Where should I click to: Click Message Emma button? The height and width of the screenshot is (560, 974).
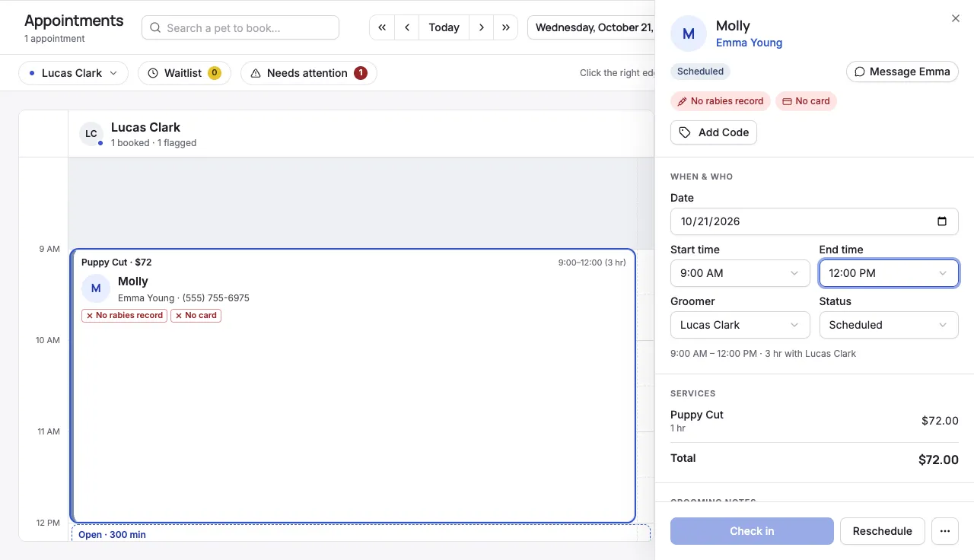[902, 72]
